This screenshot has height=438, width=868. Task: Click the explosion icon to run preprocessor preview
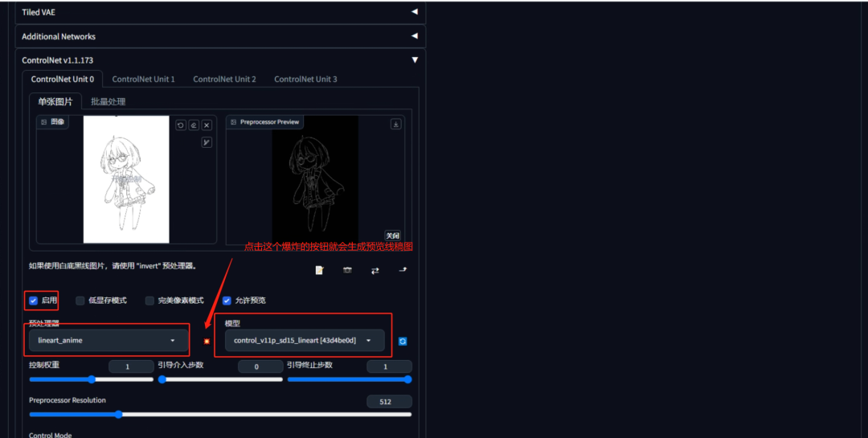(207, 342)
